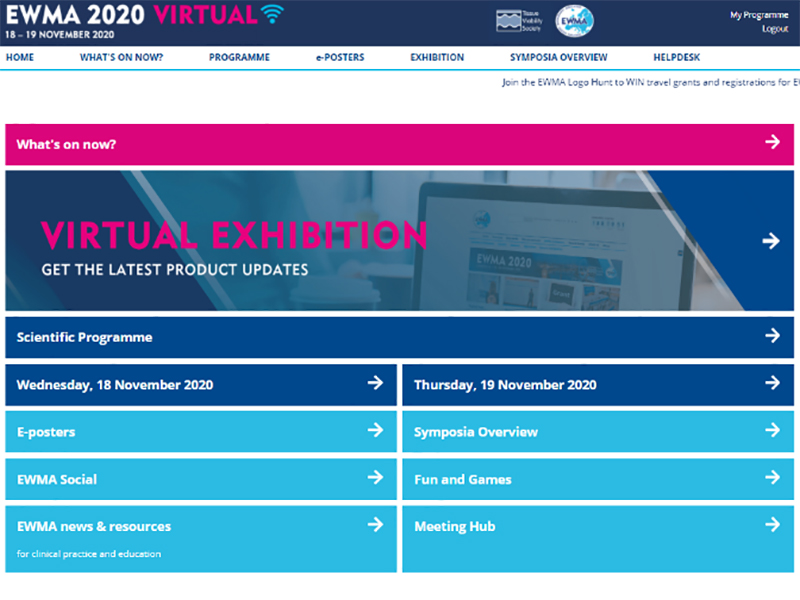Click the arrow on What's on now banner

[772, 143]
